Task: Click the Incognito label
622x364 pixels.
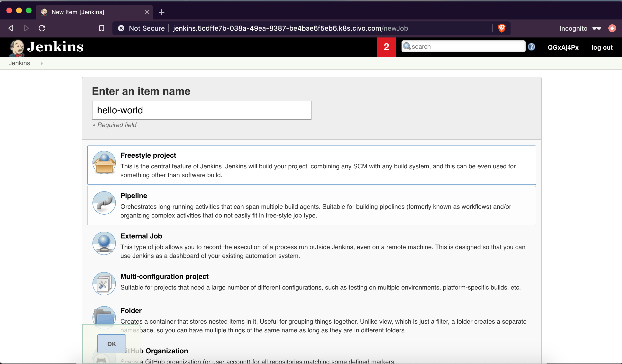Action: (x=573, y=28)
